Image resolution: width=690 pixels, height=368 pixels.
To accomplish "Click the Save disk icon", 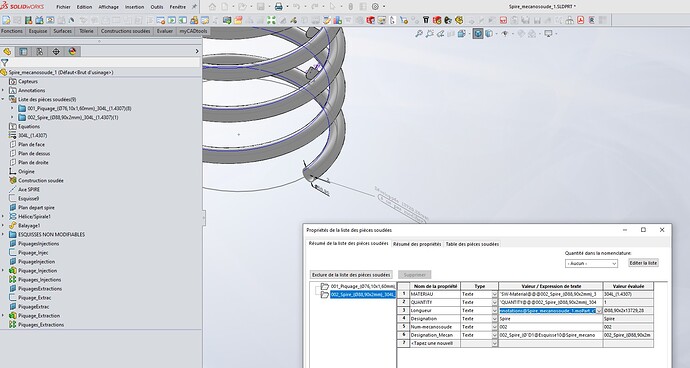I will [x=261, y=7].
